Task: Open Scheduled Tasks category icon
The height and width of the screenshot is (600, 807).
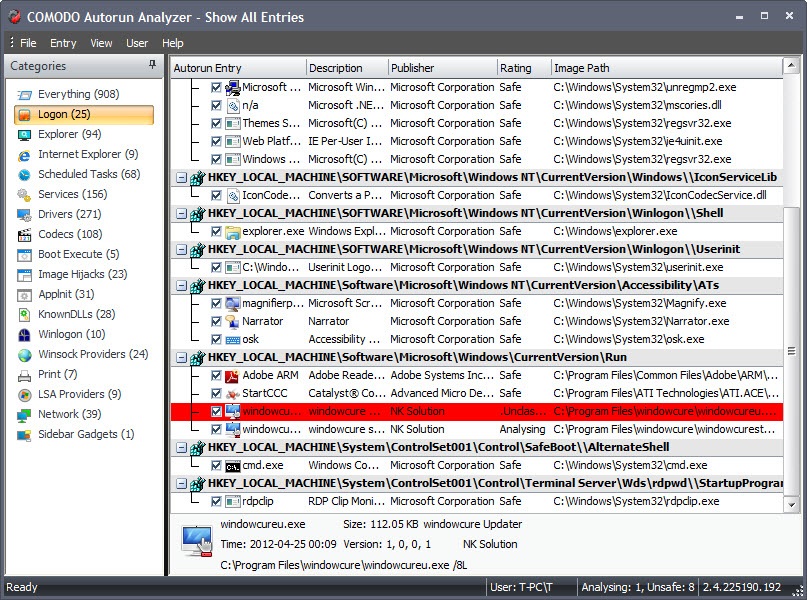Action: tap(24, 175)
